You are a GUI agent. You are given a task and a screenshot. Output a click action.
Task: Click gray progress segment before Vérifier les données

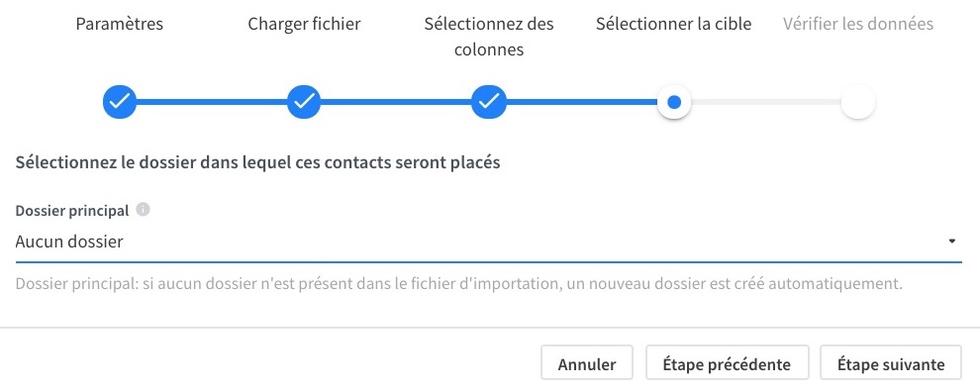(765, 101)
